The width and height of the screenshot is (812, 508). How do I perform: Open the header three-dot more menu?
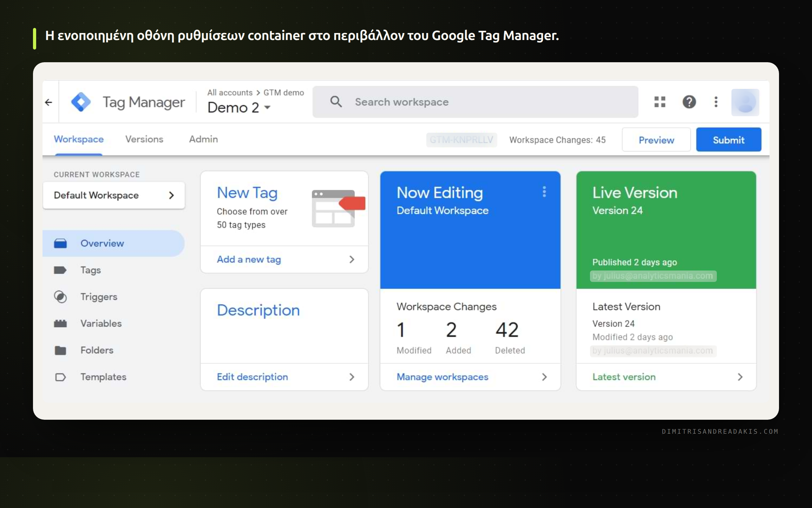click(x=716, y=102)
